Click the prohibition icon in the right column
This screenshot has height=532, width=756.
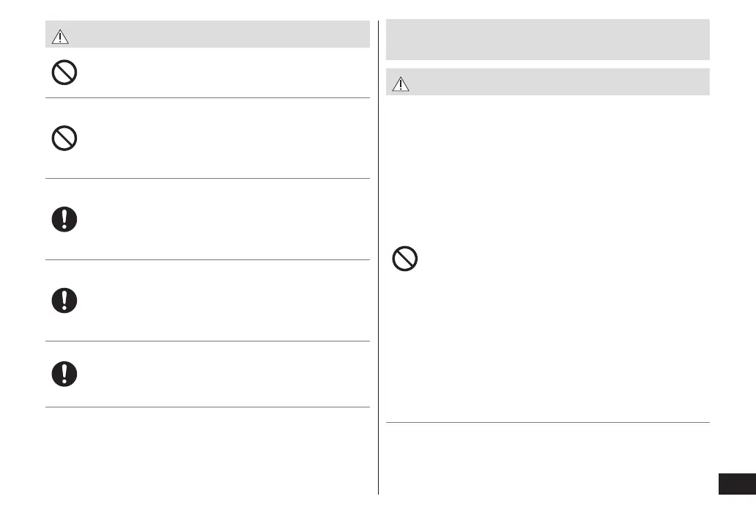pos(405,259)
